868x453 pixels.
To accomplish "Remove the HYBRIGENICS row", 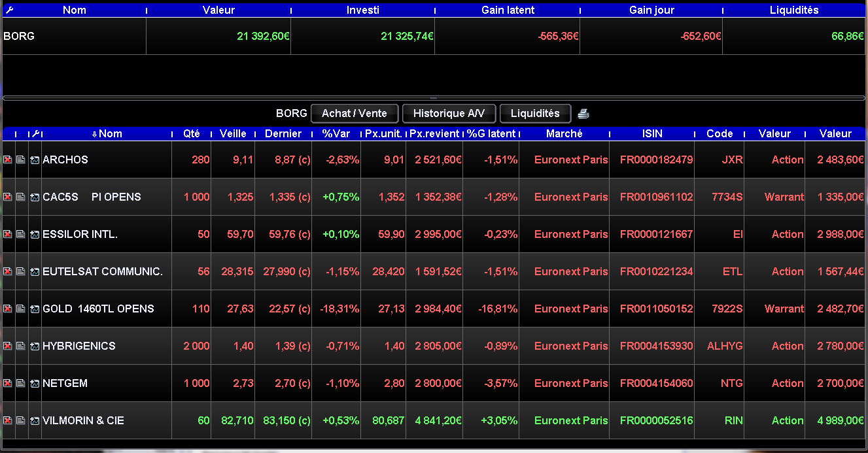I will 8,346.
